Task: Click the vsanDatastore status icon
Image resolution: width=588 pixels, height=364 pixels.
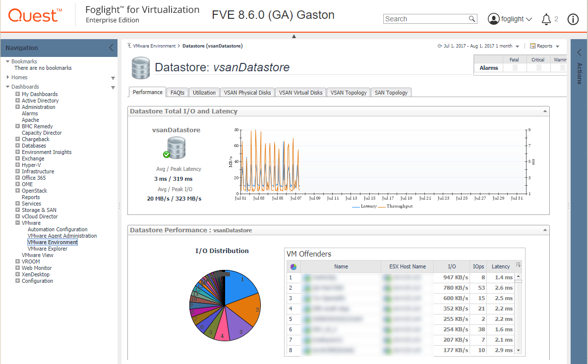Action: coord(175,148)
